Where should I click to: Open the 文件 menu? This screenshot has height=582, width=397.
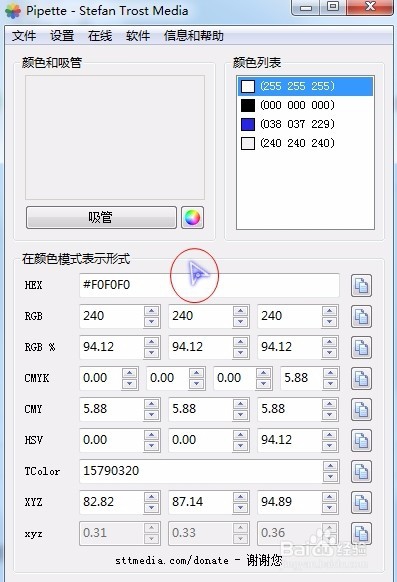(24, 36)
